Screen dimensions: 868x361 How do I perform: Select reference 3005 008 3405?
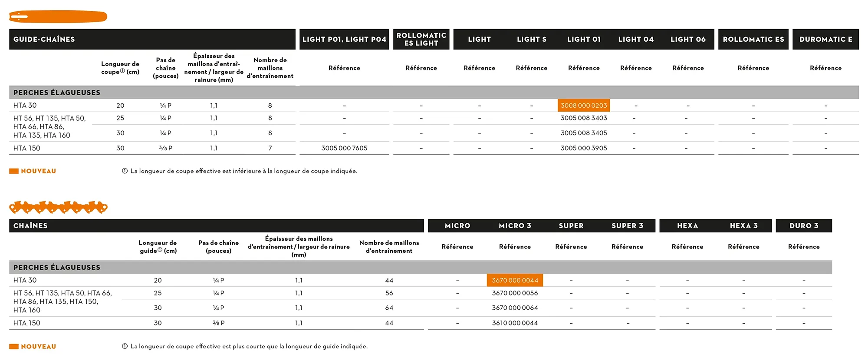[584, 133]
